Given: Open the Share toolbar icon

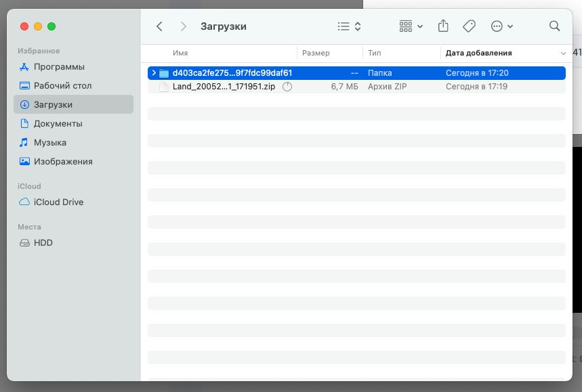Looking at the screenshot, I should (443, 26).
